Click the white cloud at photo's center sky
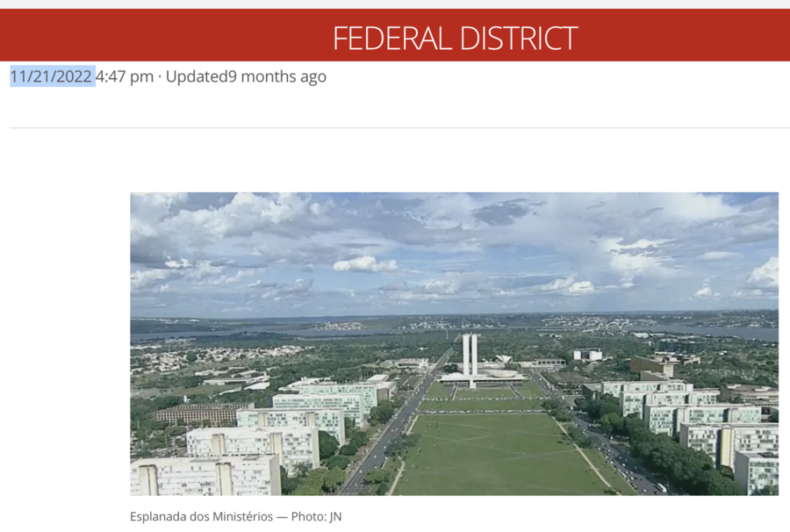 tap(365, 264)
